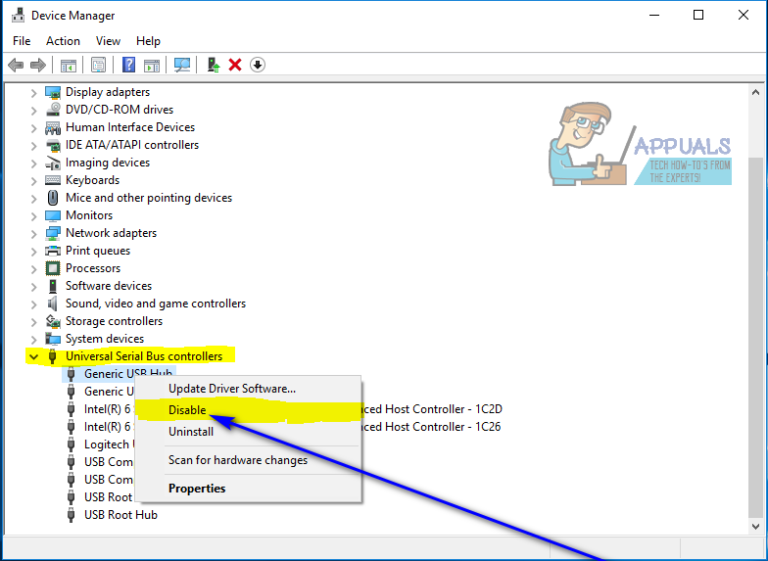Select the Print queues label
This screenshot has width=768, height=561.
point(98,251)
